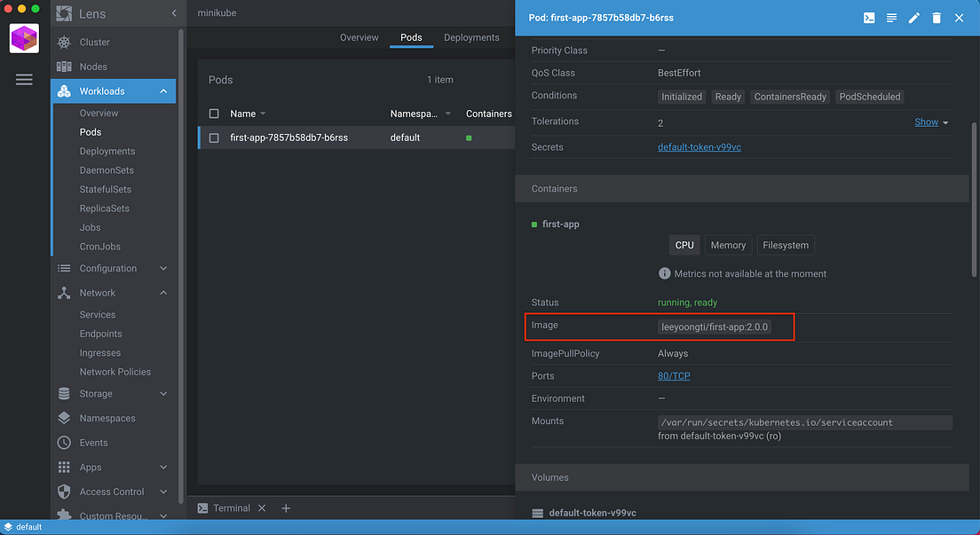
Task: Toggle the select-all checkbox in the Pods header
Action: [212, 114]
